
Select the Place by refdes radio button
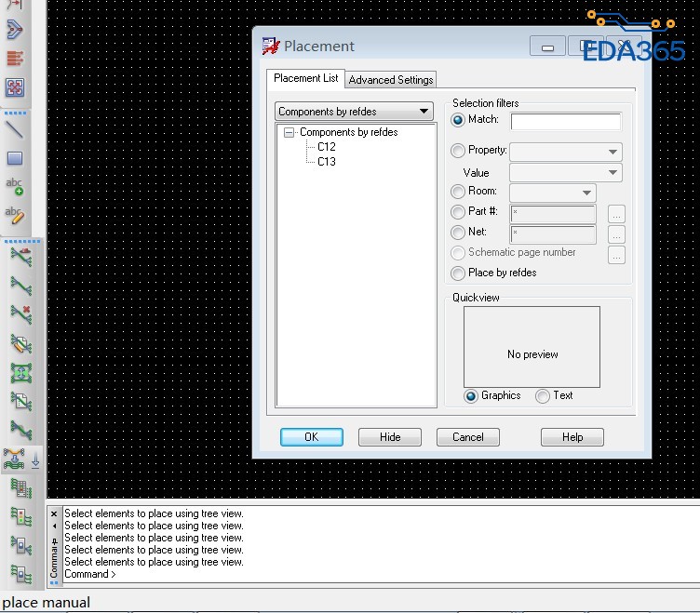coord(458,273)
